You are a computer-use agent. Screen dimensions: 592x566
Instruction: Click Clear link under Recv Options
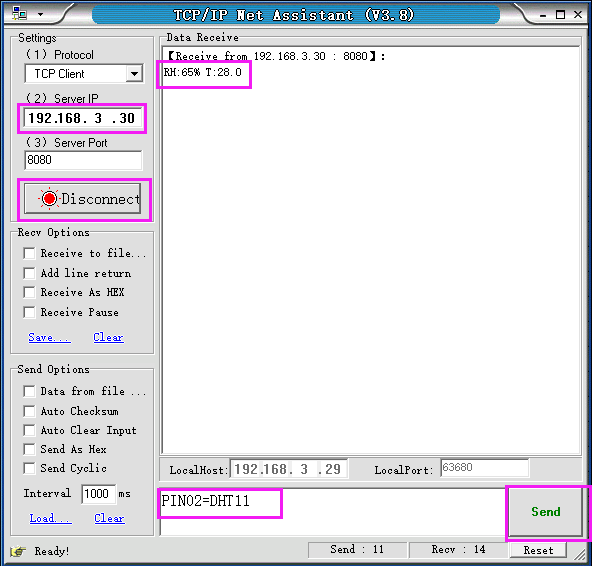coord(108,337)
